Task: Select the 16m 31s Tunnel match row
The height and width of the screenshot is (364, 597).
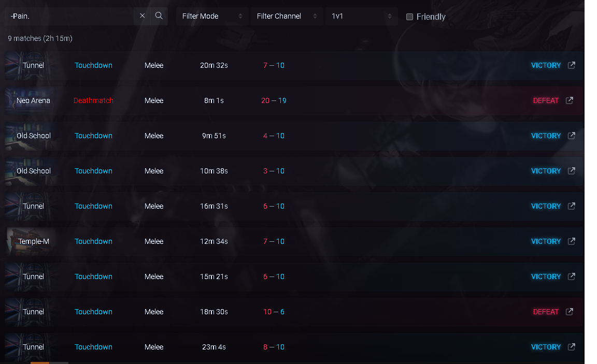Action: (363, 206)
